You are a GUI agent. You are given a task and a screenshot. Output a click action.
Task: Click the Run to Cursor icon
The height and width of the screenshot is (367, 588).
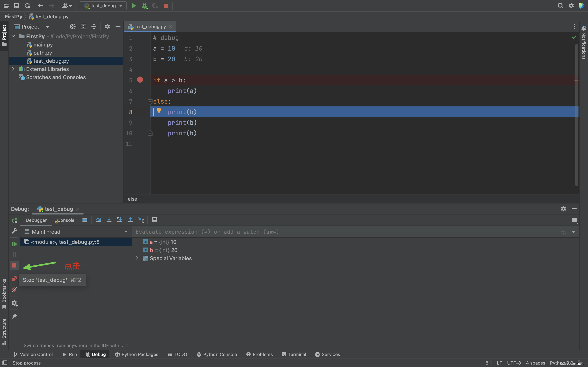141,220
